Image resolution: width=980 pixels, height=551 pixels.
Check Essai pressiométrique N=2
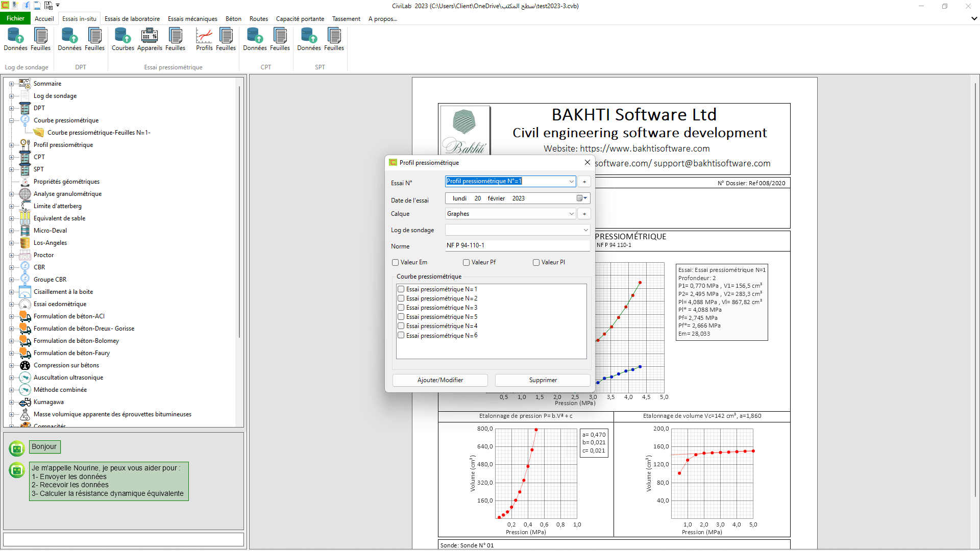click(x=401, y=298)
